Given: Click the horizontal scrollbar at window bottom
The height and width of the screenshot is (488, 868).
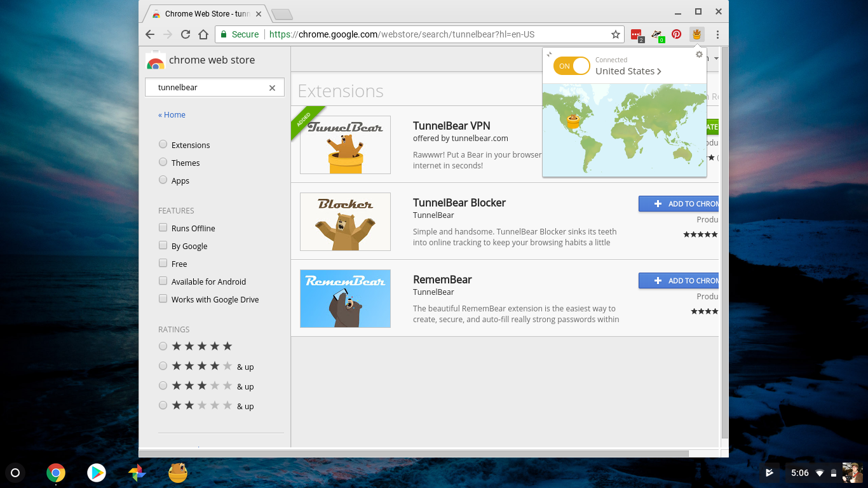Looking at the screenshot, I should [413, 453].
